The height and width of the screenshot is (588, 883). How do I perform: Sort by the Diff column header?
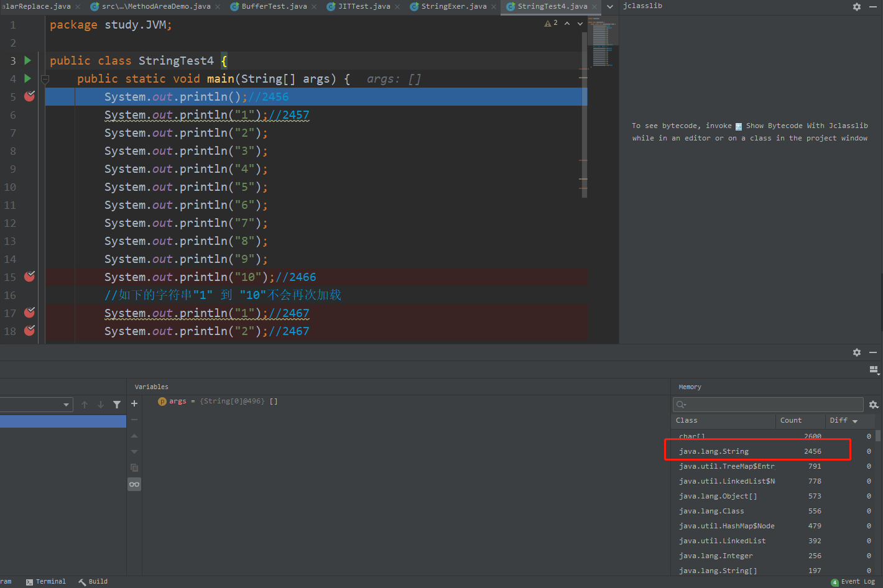pos(849,421)
